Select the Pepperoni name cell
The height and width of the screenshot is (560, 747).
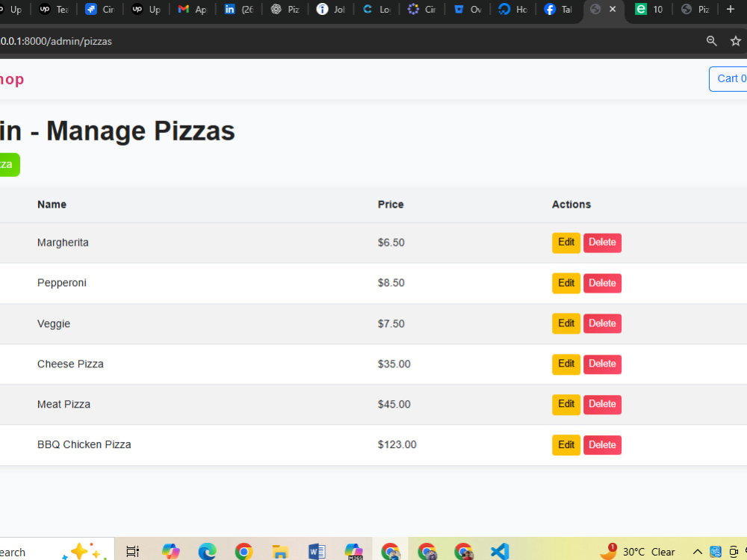[62, 283]
